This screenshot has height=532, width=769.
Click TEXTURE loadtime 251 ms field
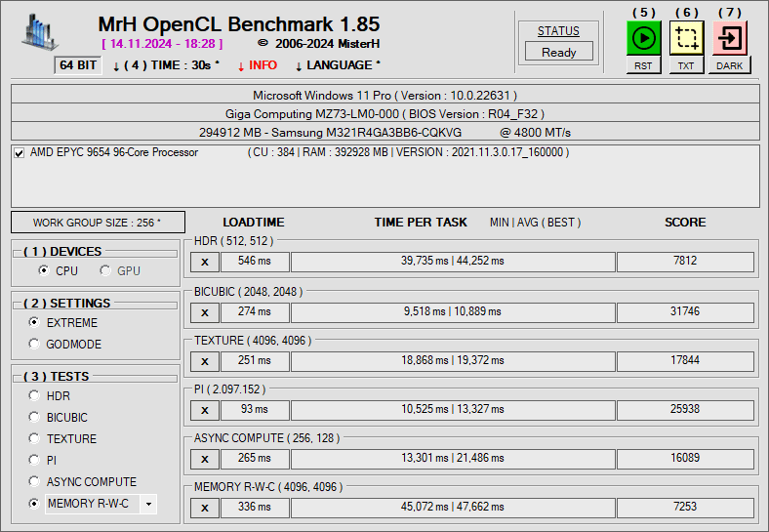click(x=255, y=361)
